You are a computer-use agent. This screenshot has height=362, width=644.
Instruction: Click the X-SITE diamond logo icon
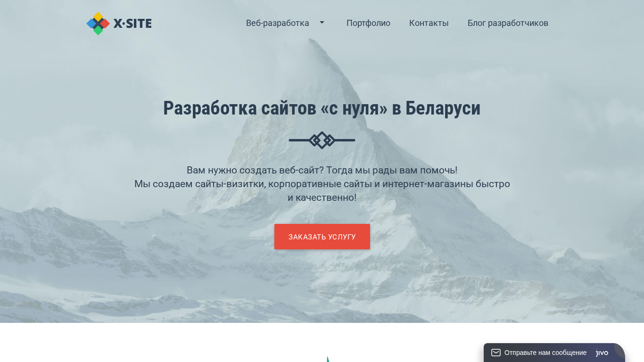coord(98,24)
